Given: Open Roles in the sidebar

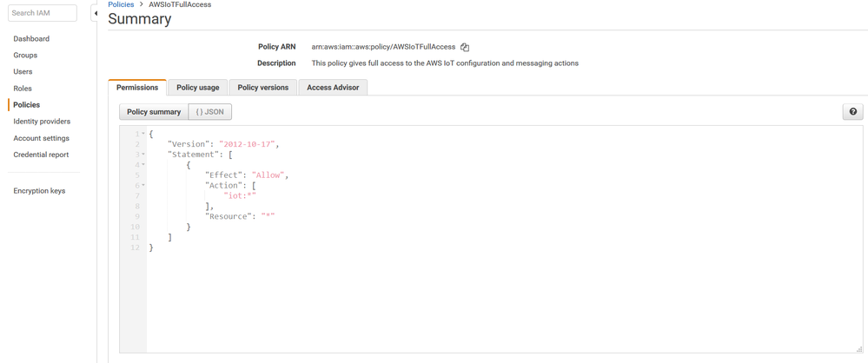Looking at the screenshot, I should point(23,88).
